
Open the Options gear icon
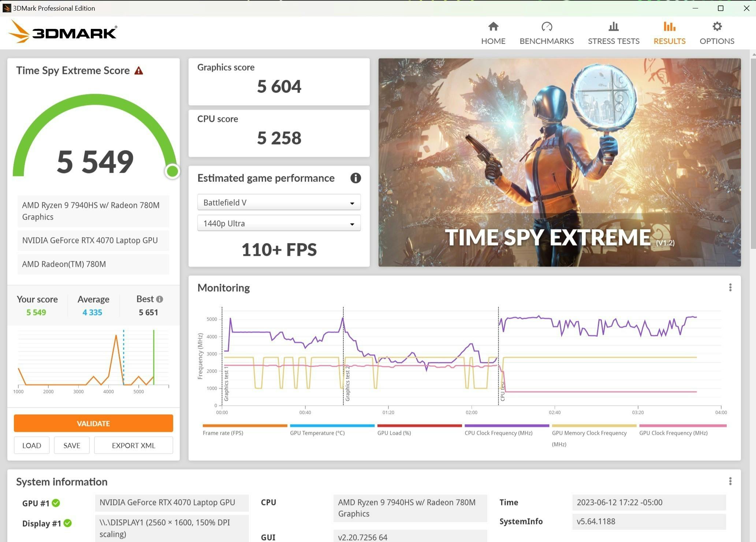[717, 26]
